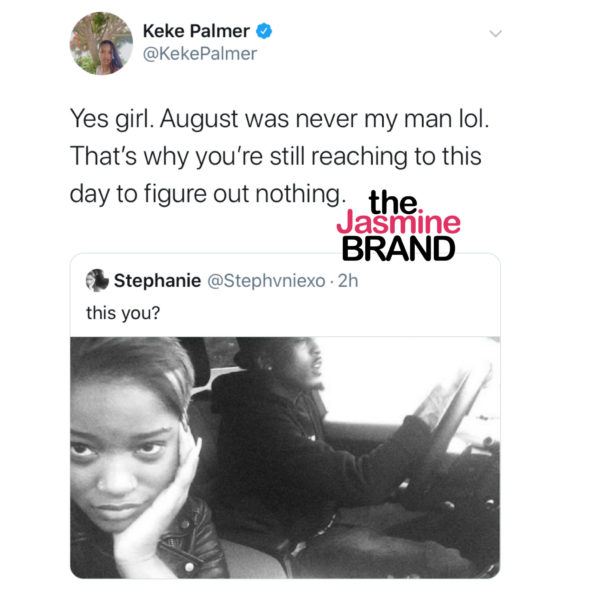Open Keke Palmer's profile picture
595x595 pixels.
tap(101, 43)
